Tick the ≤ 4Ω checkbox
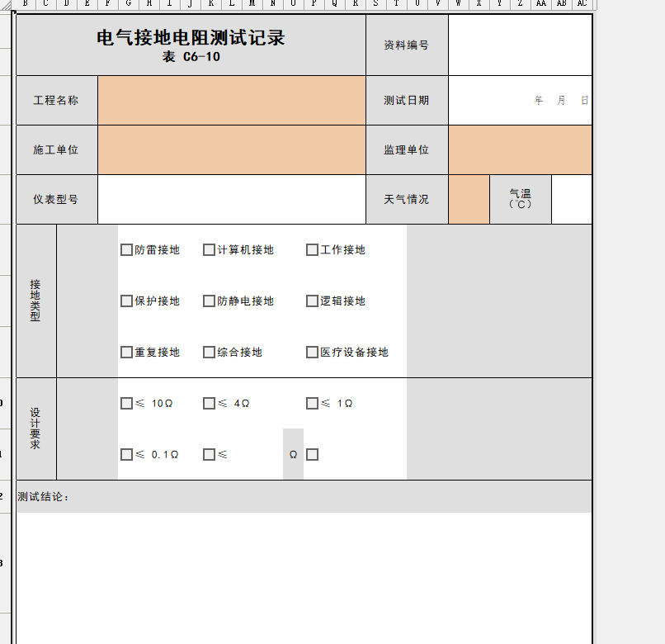The width and height of the screenshot is (665, 644). 209,404
